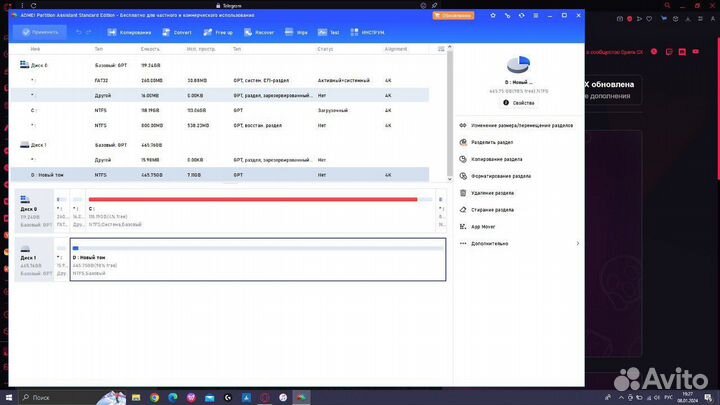
Task: Select the FAT32 EFI partition row
Action: pos(220,80)
